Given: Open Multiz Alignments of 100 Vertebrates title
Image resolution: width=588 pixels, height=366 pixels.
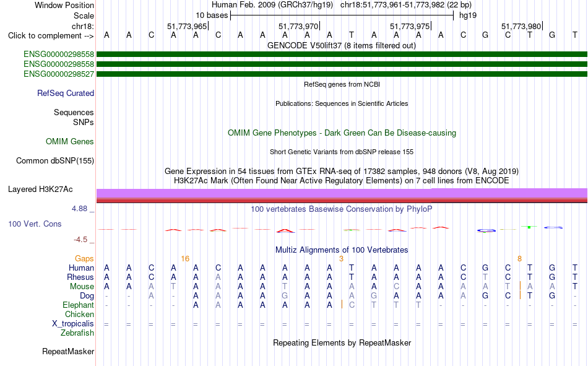Looking at the screenshot, I should [342, 250].
